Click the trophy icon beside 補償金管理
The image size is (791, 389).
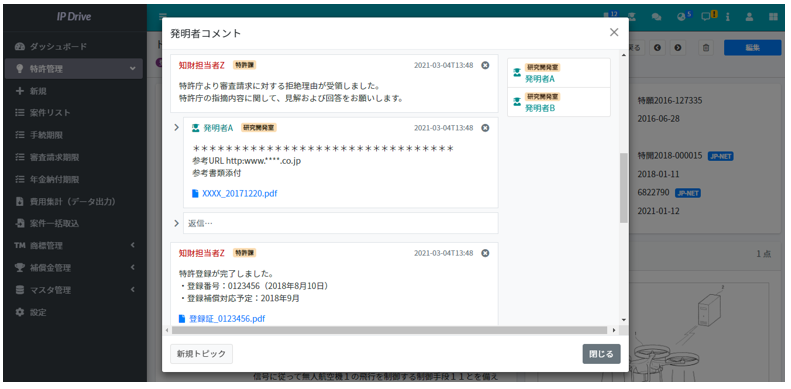(20, 268)
